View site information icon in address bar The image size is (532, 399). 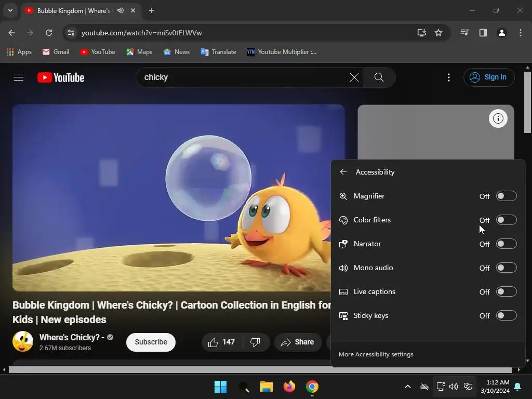click(x=71, y=33)
